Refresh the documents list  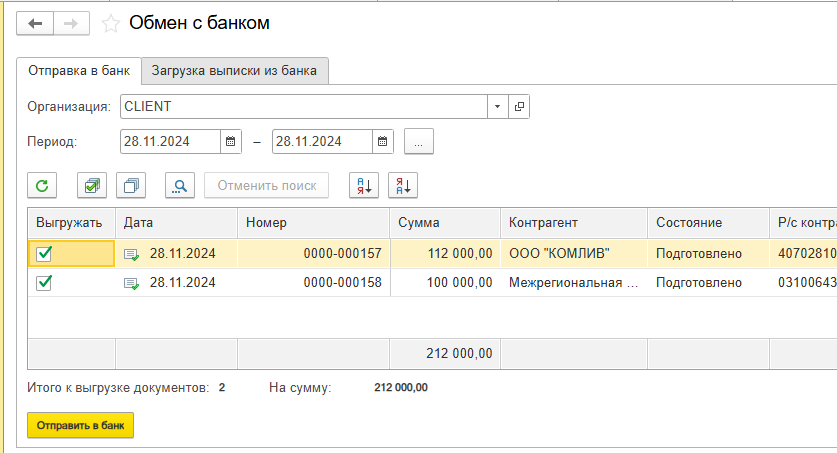point(43,185)
